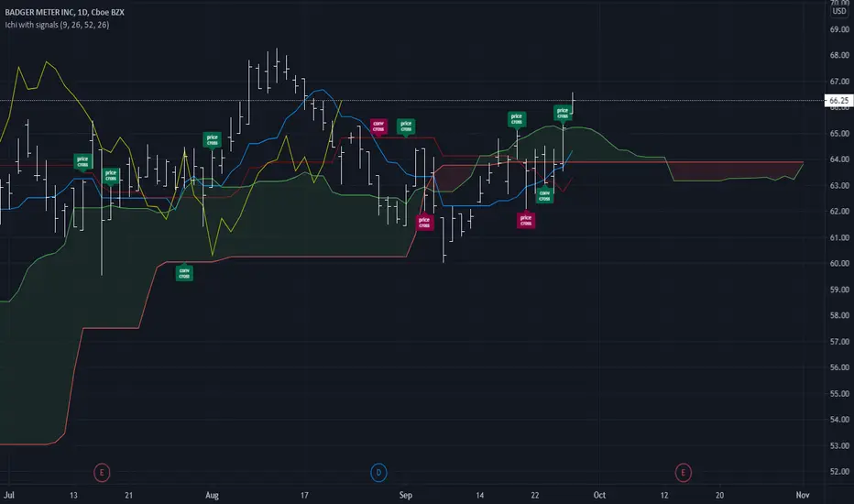Click the Jul date axis label
The height and width of the screenshot is (504, 854).
pos(9,495)
